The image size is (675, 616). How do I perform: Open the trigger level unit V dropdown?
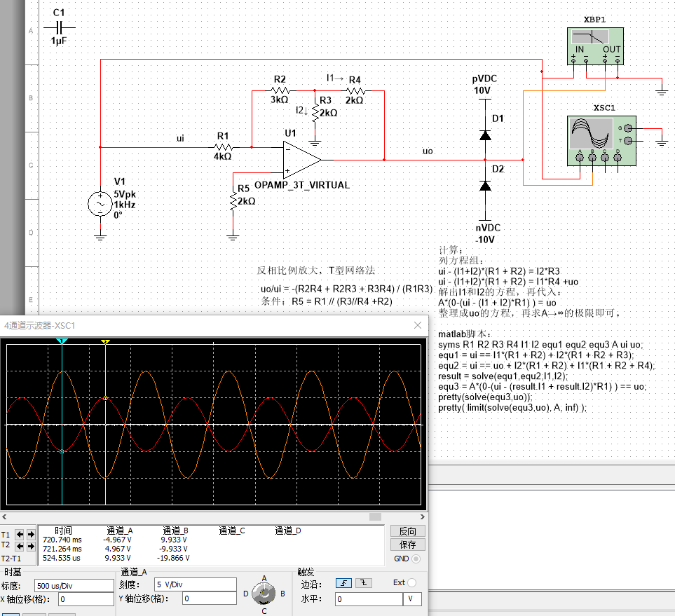412,599
